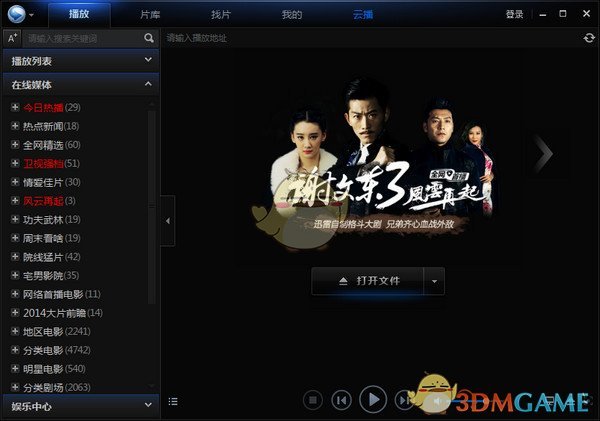This screenshot has width=600, height=421.
Task: Click the 登录 login link
Action: [514, 14]
